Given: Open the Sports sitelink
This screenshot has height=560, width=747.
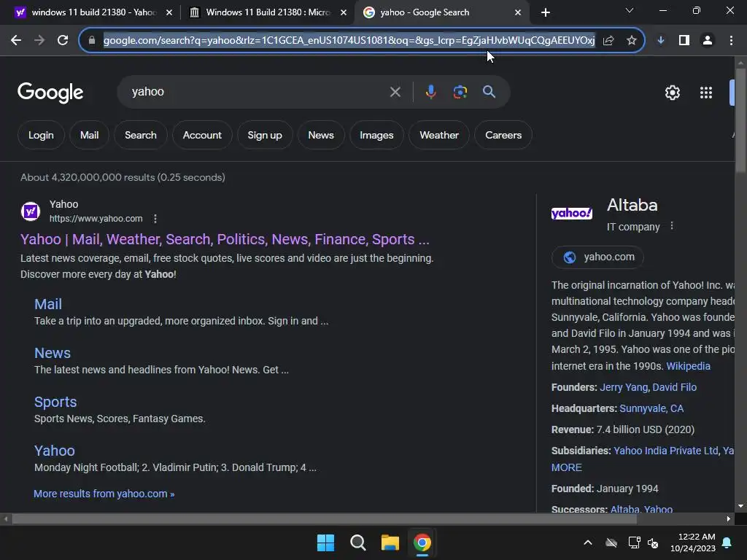Looking at the screenshot, I should (x=55, y=402).
